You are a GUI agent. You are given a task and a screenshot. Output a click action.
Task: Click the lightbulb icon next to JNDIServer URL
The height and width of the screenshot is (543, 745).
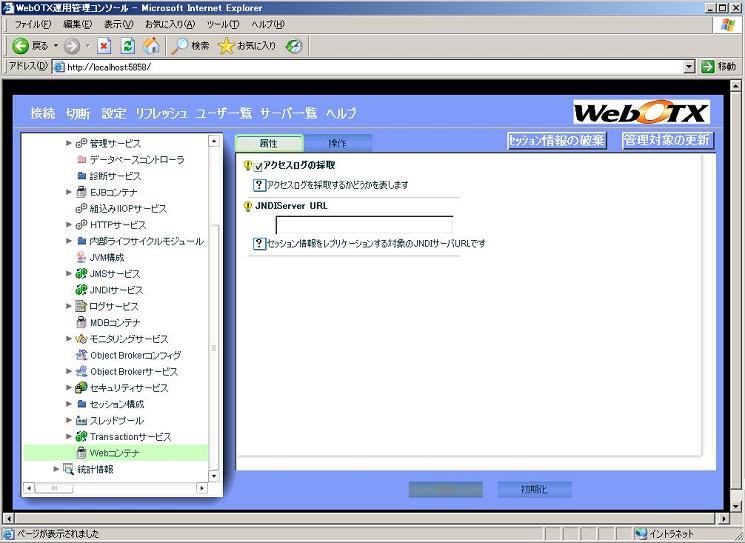tap(248, 206)
